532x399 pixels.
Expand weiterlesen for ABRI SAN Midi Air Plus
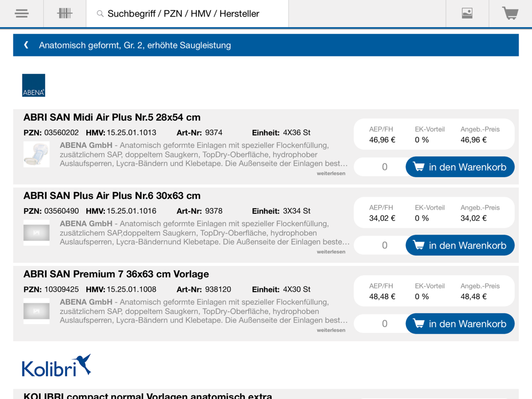coord(331,173)
